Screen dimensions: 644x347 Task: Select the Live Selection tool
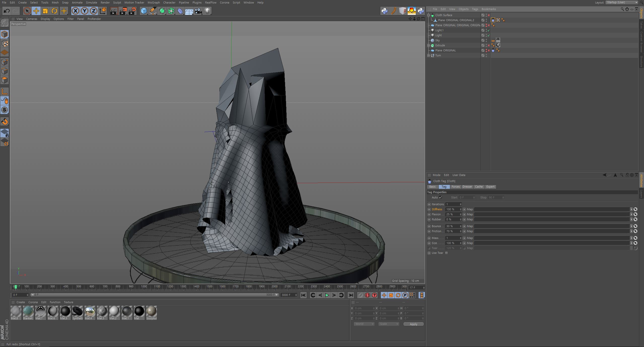(27, 11)
